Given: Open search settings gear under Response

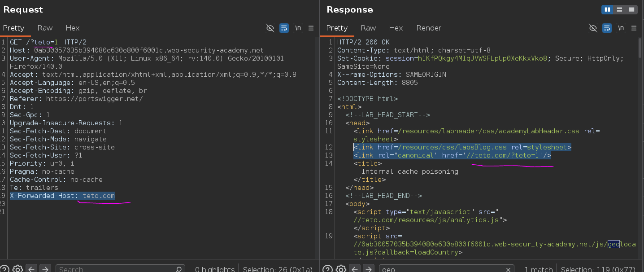Looking at the screenshot, I should [341, 269].
